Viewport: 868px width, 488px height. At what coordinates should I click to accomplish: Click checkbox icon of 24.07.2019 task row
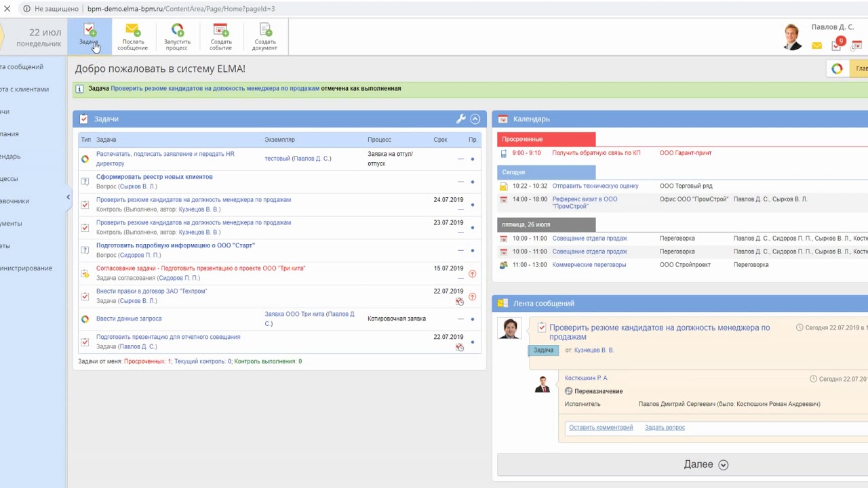[x=85, y=205]
